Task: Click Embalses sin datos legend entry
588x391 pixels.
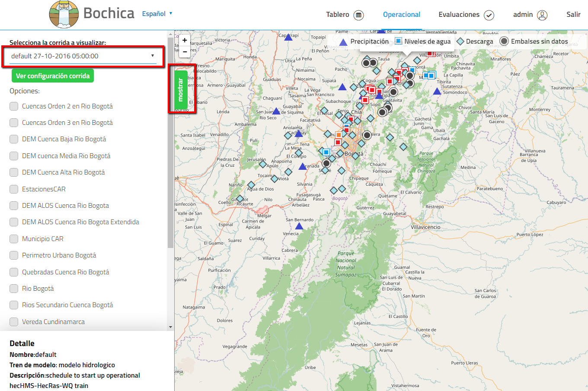Action: tap(534, 41)
